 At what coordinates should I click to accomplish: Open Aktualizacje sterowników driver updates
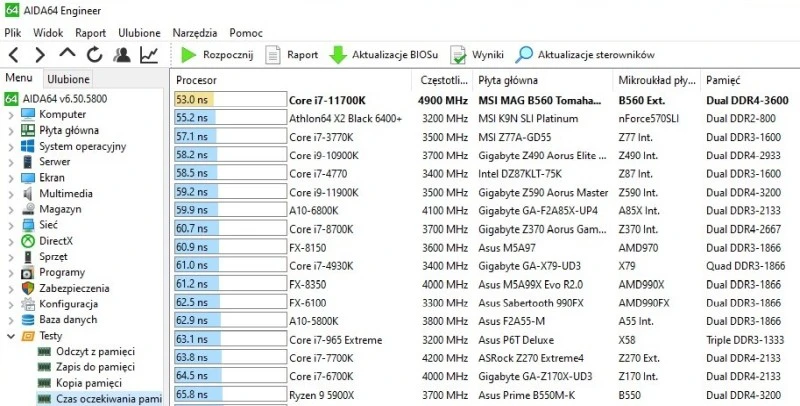click(x=585, y=55)
